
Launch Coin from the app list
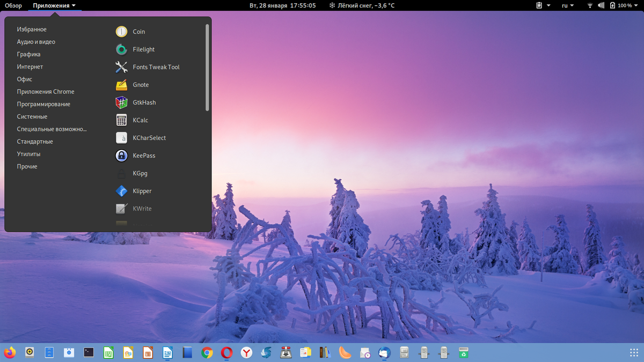(122, 32)
